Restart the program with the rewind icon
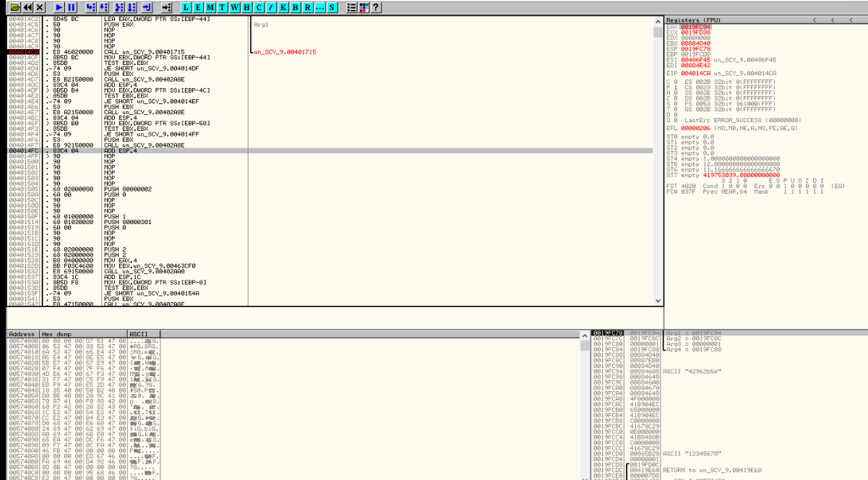The image size is (868, 480). (27, 7)
